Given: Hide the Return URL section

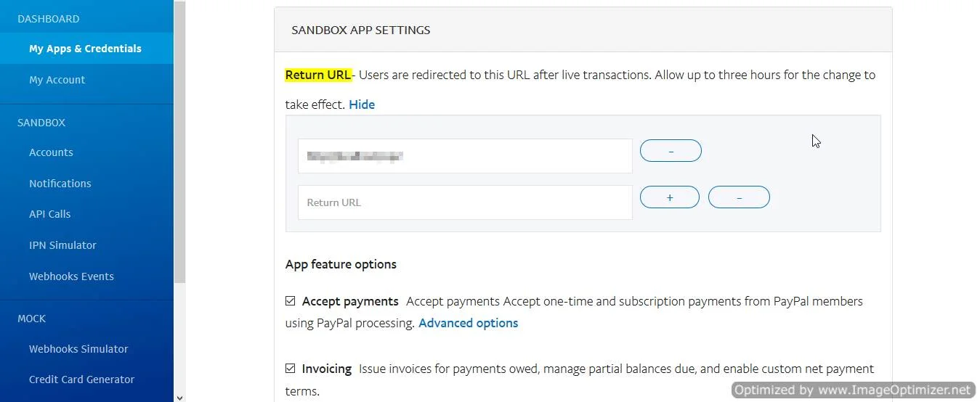Looking at the screenshot, I should click(x=362, y=104).
